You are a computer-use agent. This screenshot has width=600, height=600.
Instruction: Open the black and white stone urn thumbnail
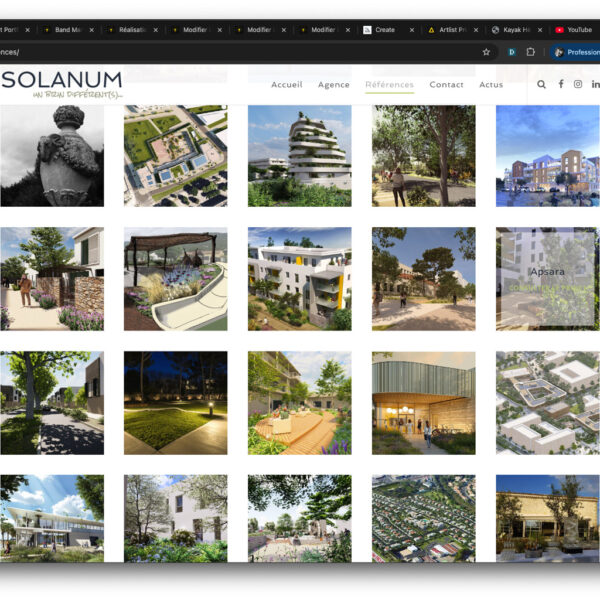point(51,155)
